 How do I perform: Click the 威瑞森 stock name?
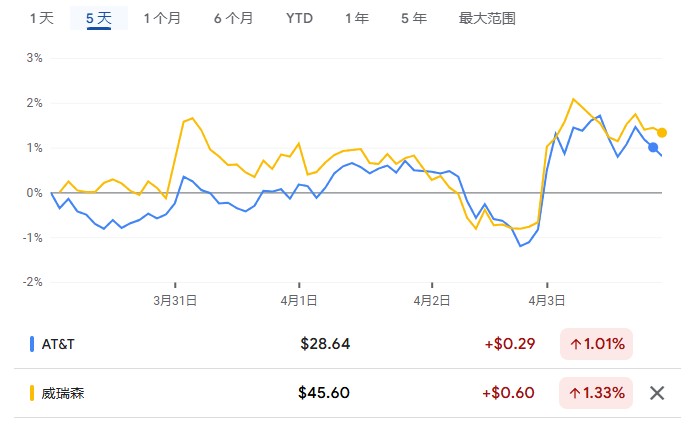63,393
